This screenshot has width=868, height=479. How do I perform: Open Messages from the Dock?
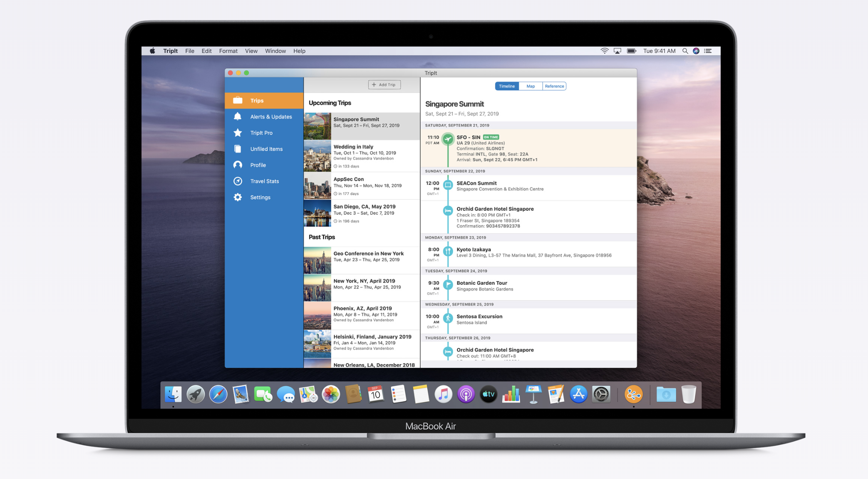click(x=286, y=394)
